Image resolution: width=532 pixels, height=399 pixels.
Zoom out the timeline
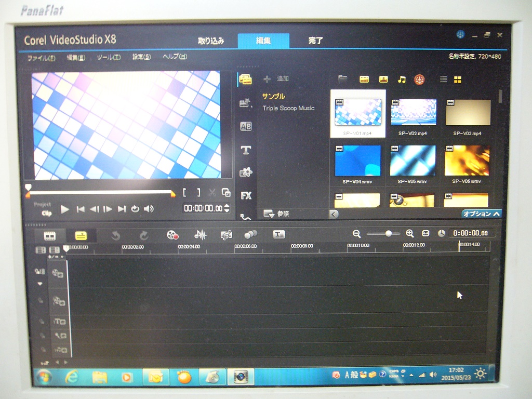coord(356,234)
